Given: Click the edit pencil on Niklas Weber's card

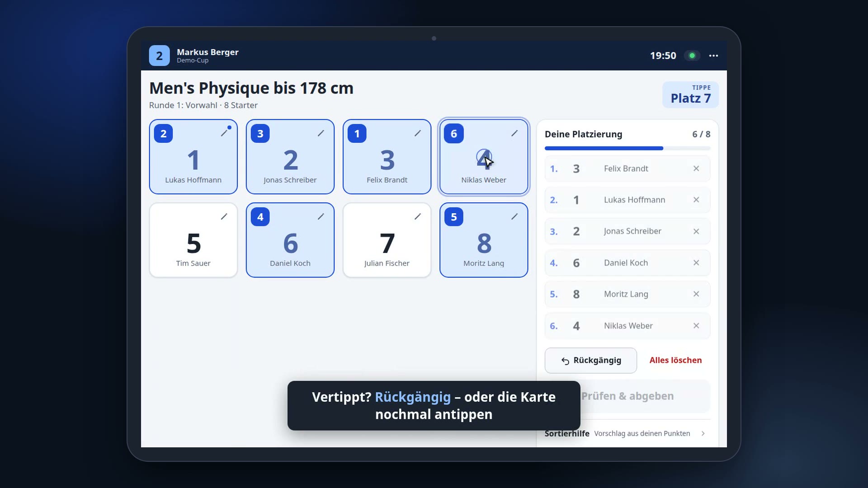Looking at the screenshot, I should coord(514,133).
